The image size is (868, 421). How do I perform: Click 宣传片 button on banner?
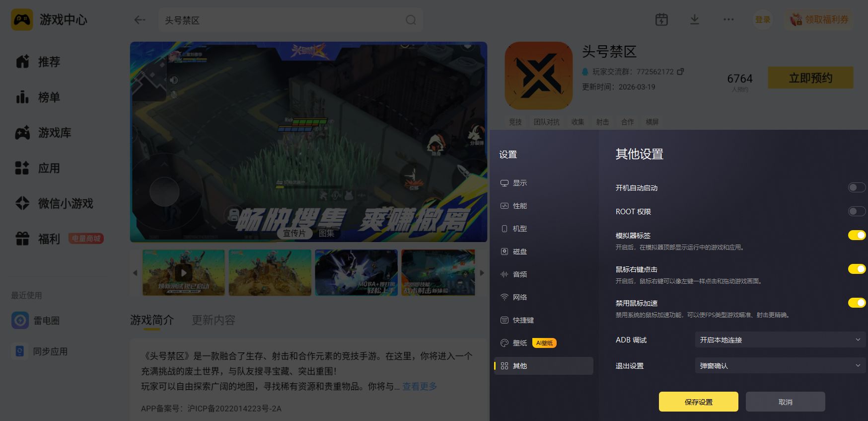[294, 233]
